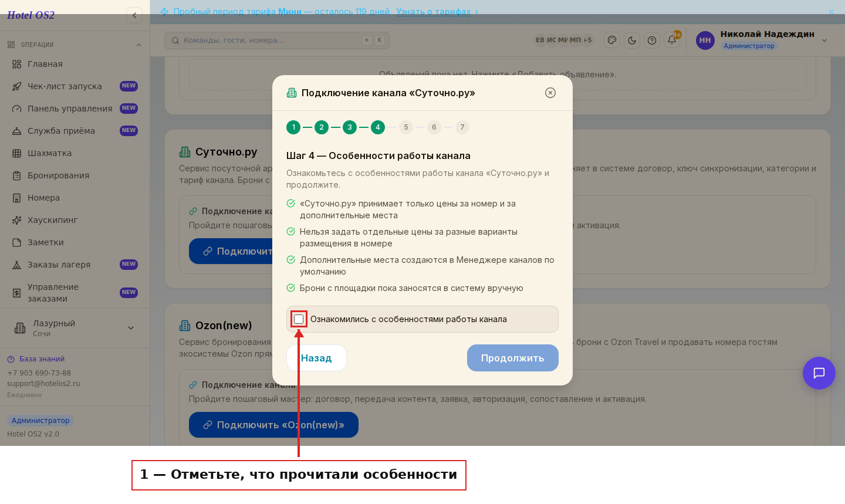
Task: Click 'Брони с площадки пока заносятся' line
Action: tap(411, 288)
